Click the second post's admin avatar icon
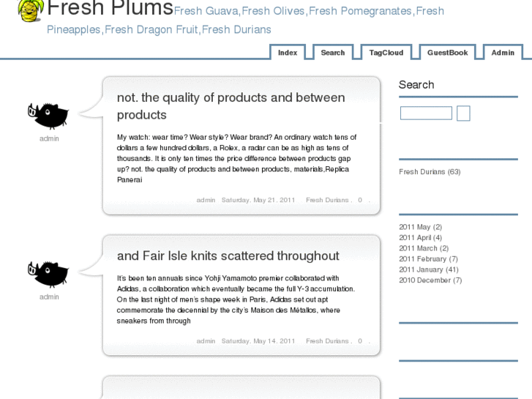532x399 pixels. [x=48, y=273]
